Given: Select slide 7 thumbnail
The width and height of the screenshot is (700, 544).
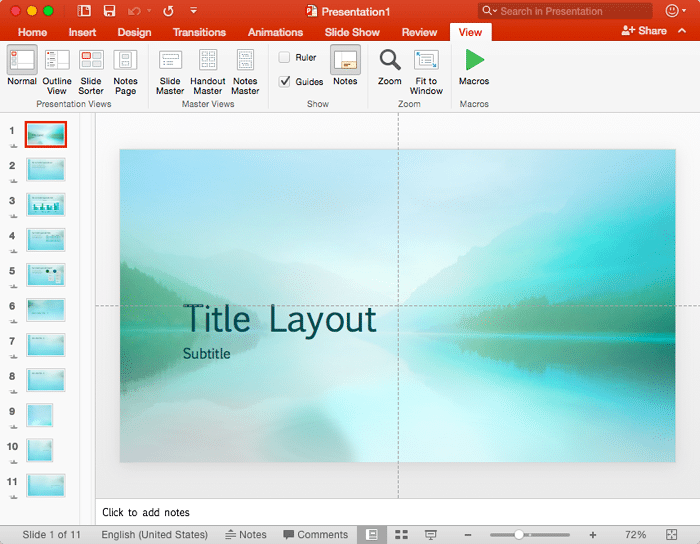Looking at the screenshot, I should [x=46, y=345].
